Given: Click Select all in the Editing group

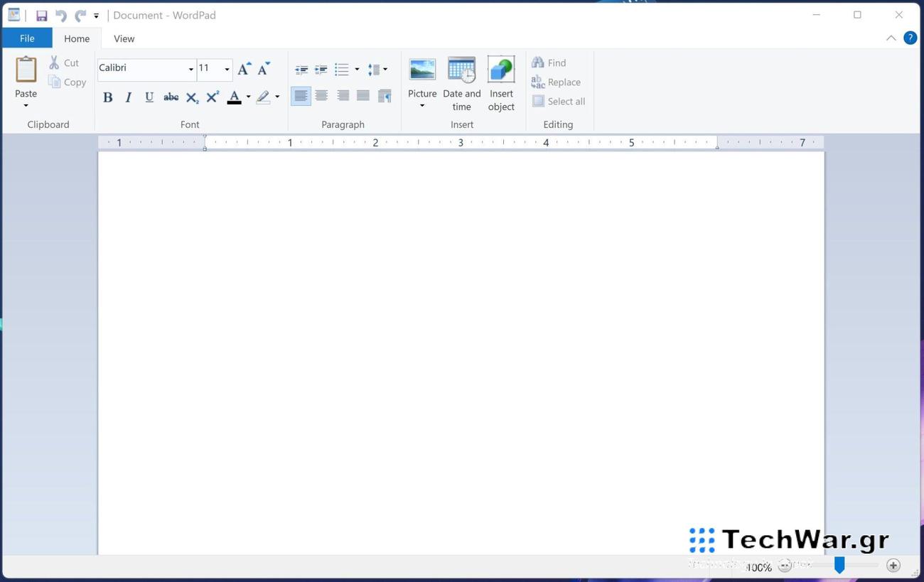Looking at the screenshot, I should click(x=559, y=100).
